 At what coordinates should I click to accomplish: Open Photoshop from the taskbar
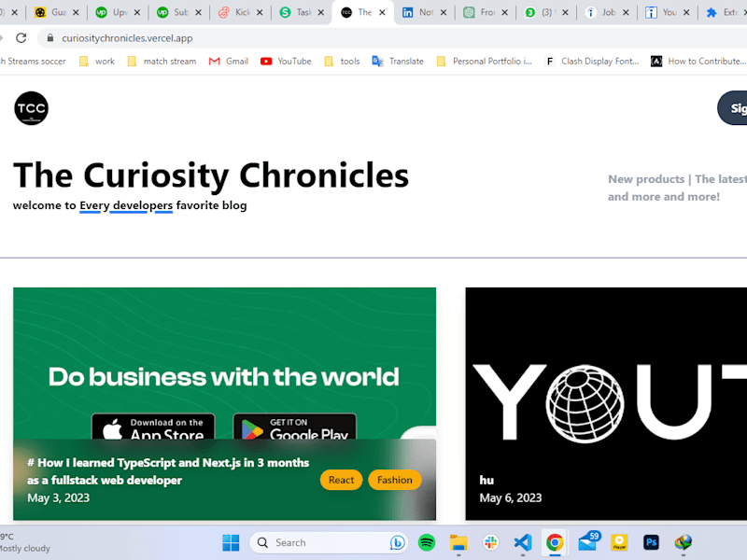[x=651, y=543]
